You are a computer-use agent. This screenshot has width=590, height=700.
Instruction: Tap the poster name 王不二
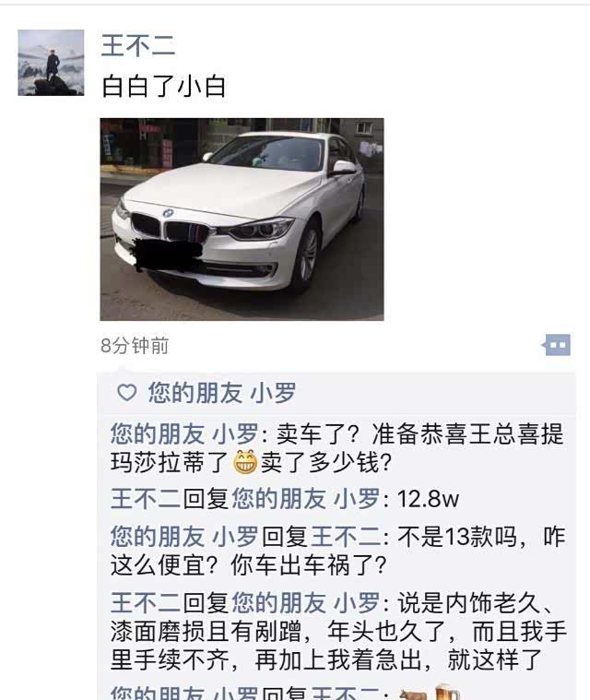click(x=138, y=45)
